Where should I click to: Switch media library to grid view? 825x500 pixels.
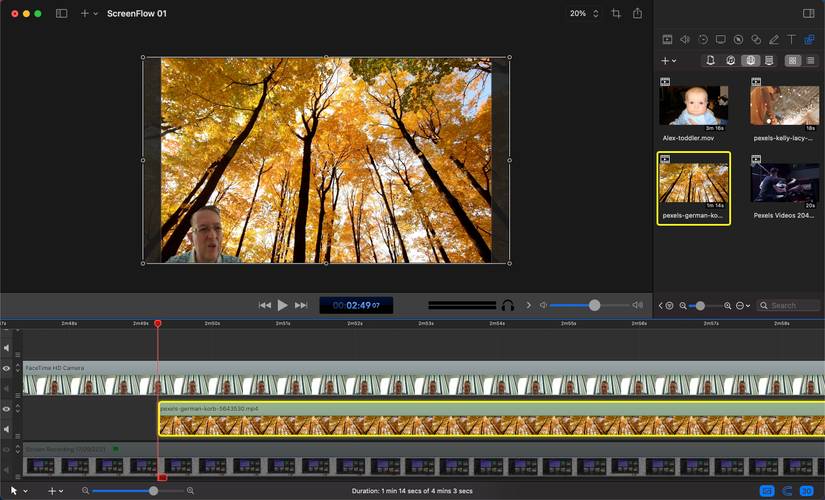[x=793, y=61]
